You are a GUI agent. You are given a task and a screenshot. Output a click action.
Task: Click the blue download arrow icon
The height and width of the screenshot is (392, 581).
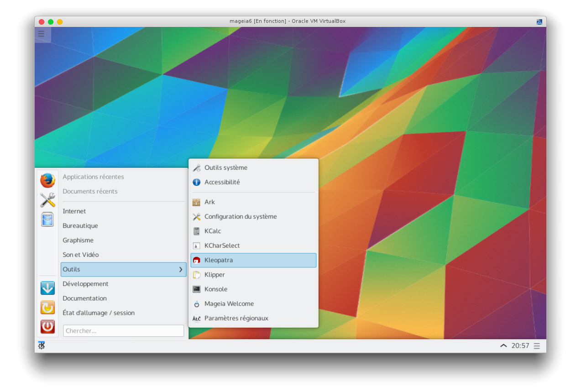[x=47, y=288]
